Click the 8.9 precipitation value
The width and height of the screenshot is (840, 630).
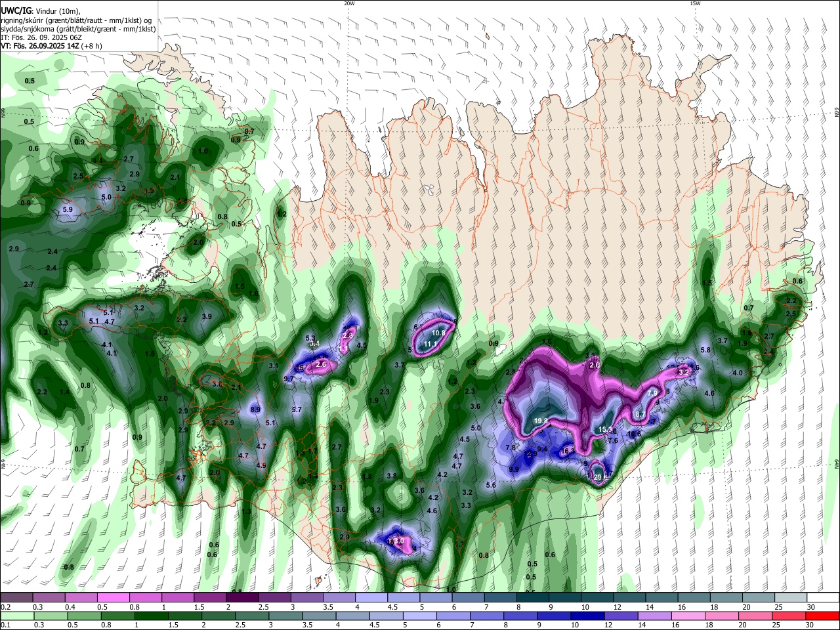[256, 409]
